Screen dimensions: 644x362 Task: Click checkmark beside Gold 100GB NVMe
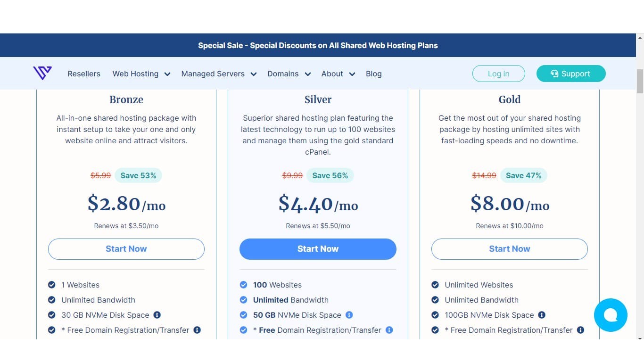coord(435,315)
